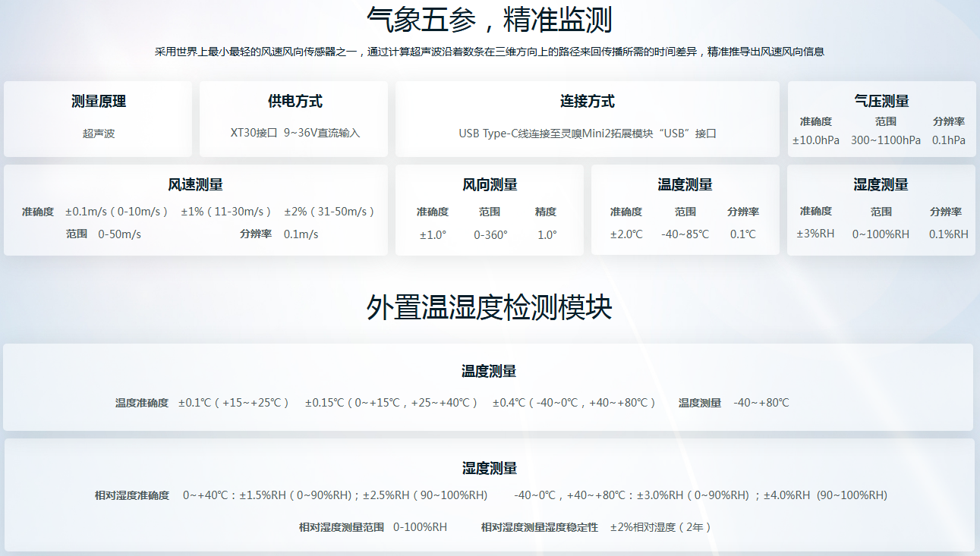Viewport: 980px width, 556px height.
Task: Select the 供电方式 card title
Action: (295, 102)
